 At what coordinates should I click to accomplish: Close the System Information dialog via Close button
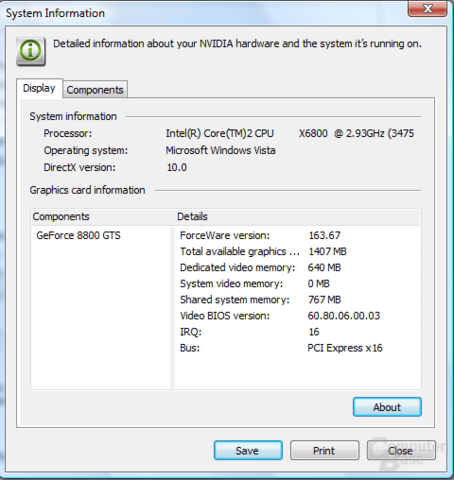click(x=401, y=450)
